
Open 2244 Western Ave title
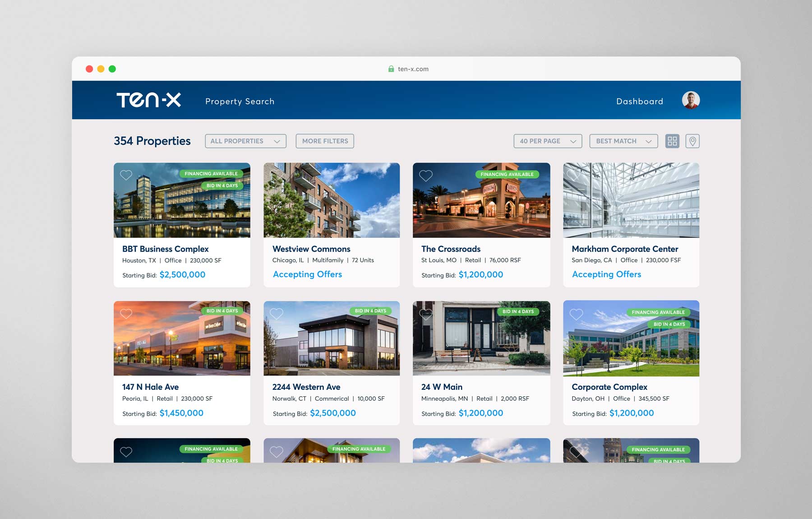[x=306, y=387]
